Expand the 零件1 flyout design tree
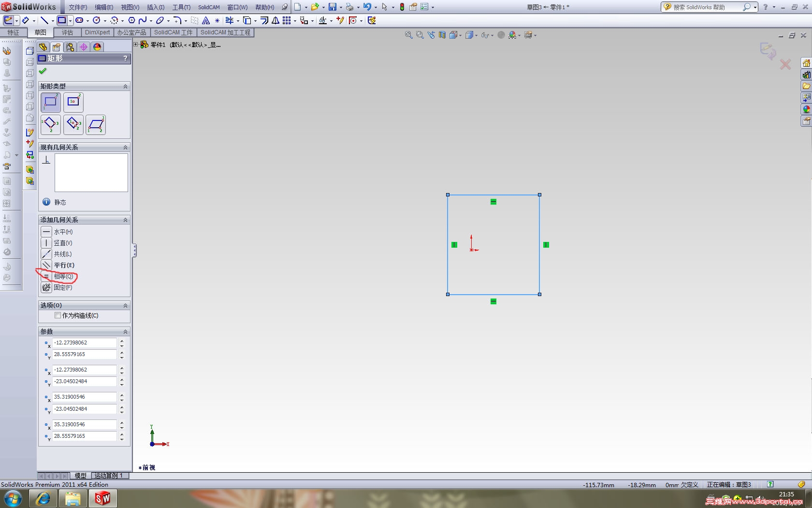This screenshot has width=812, height=508. (136, 45)
